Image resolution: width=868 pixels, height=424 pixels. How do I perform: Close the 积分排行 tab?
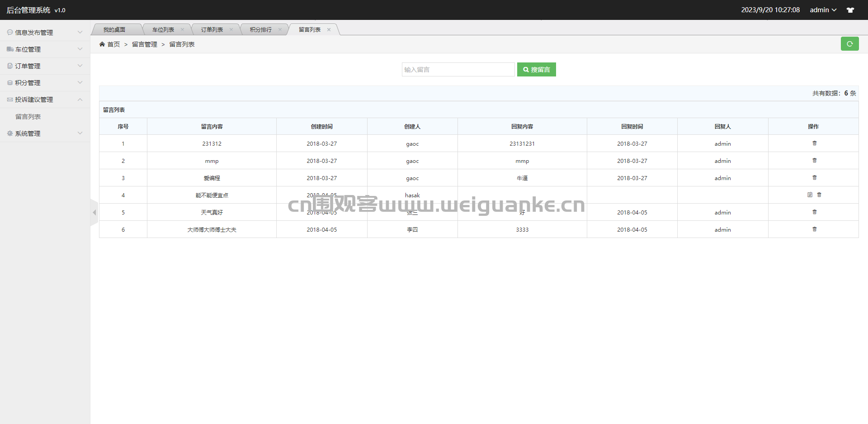[280, 30]
